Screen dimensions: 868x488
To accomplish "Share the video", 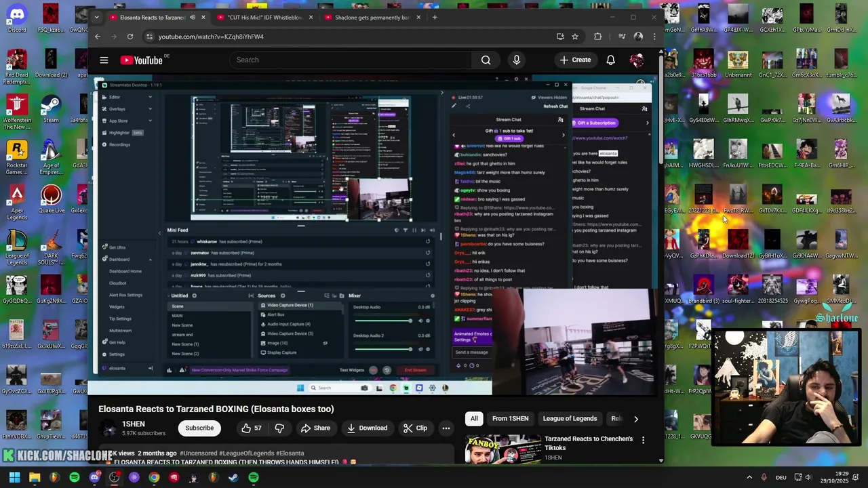I will pyautogui.click(x=315, y=428).
